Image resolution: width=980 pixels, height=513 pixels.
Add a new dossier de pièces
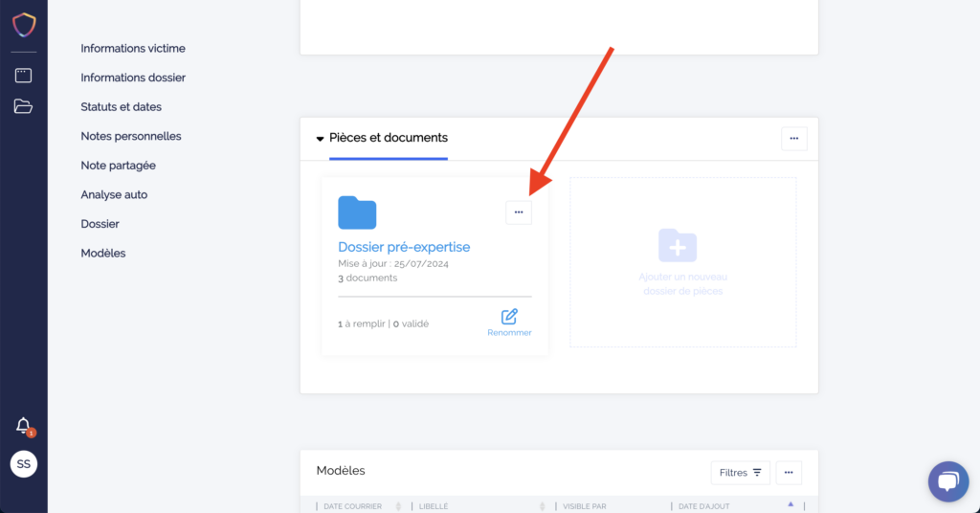pyautogui.click(x=682, y=261)
